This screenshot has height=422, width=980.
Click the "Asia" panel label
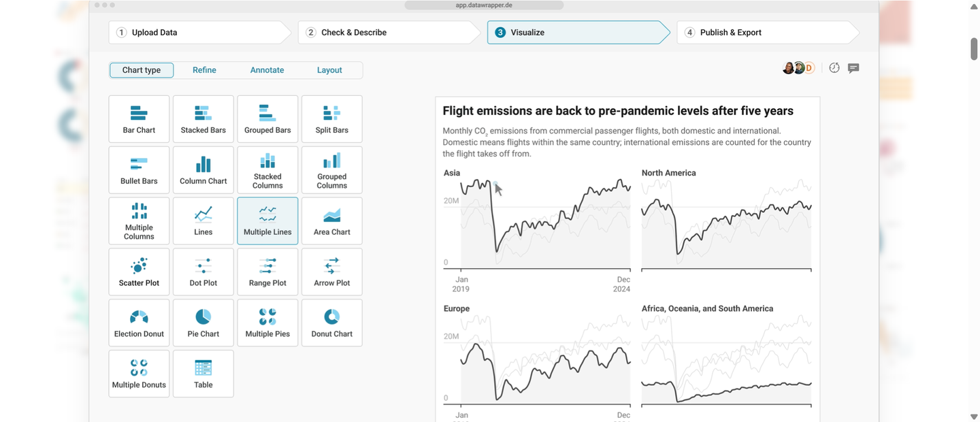point(452,173)
